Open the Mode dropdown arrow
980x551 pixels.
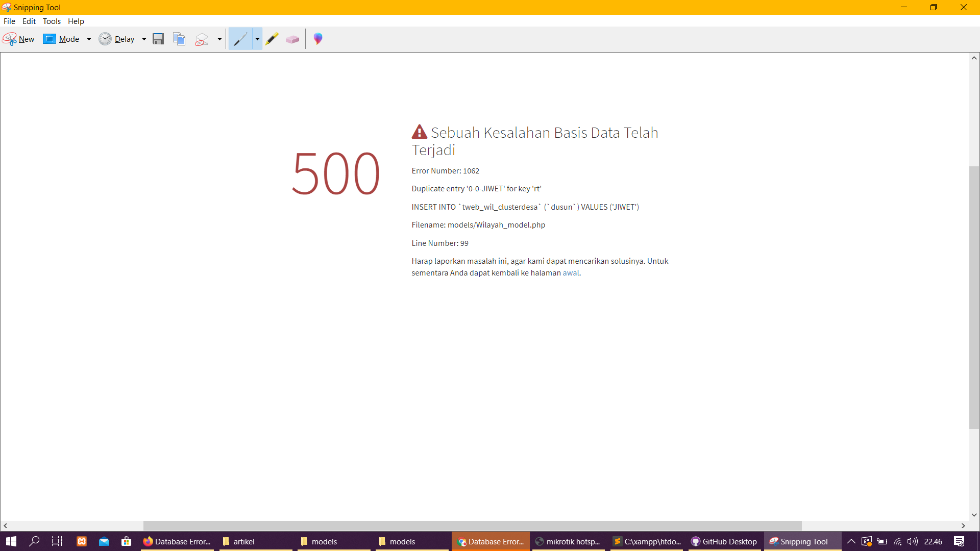point(89,39)
